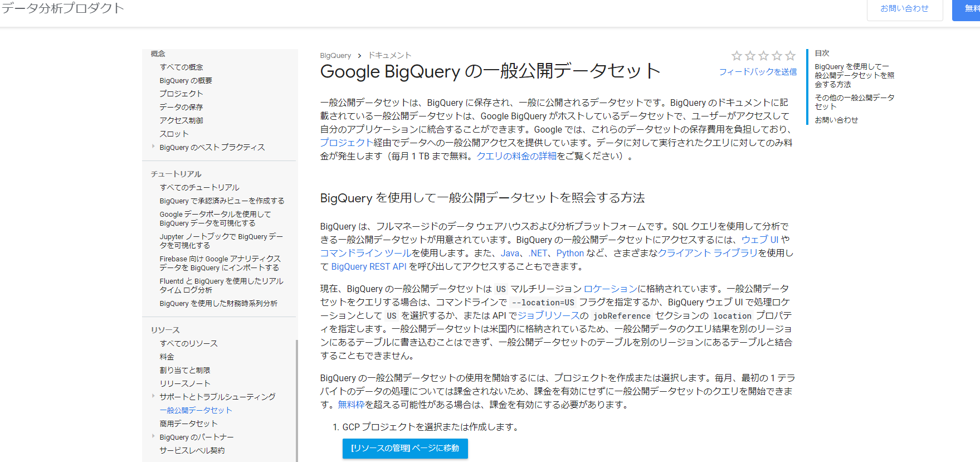Open クライアント ライブラリ link
Viewport: 980px width, 462px height.
708,253
